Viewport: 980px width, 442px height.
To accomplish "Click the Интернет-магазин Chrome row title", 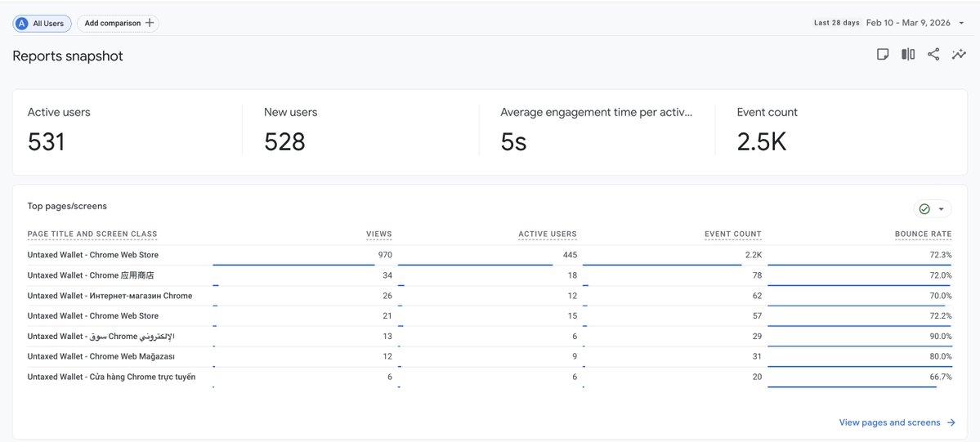I will tap(110, 296).
